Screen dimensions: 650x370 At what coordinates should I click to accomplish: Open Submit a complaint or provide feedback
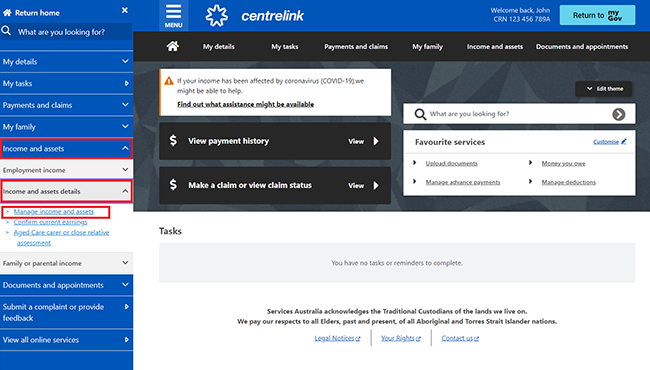pos(66,312)
